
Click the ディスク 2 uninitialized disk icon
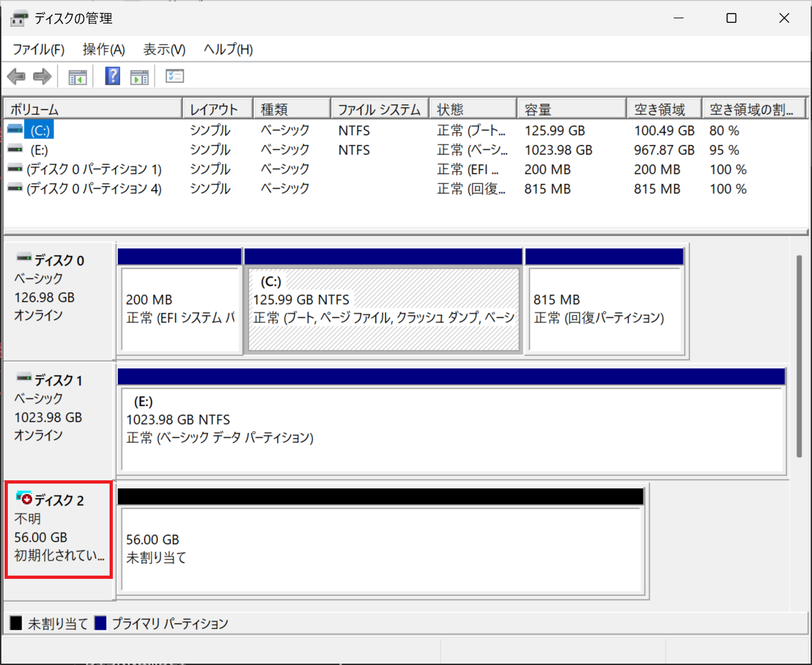click(24, 498)
